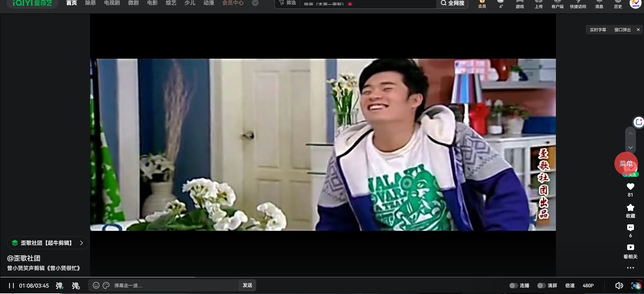Open the 历史 watch history icon

point(618,4)
